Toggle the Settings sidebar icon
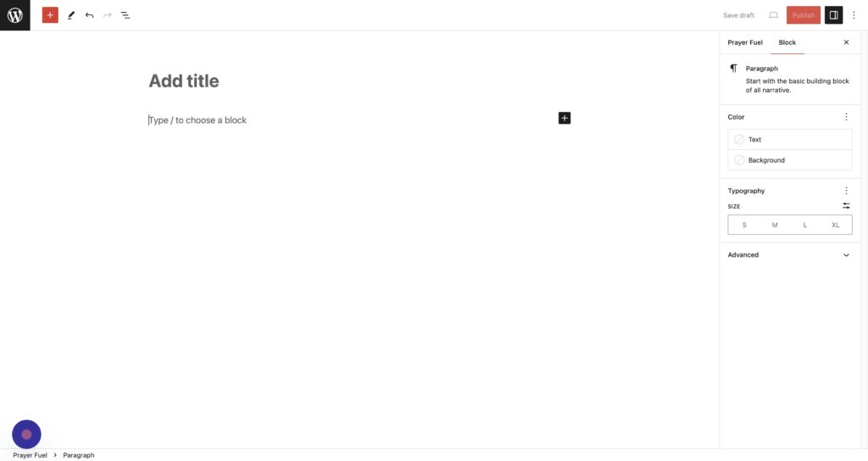868x461 pixels. [833, 15]
